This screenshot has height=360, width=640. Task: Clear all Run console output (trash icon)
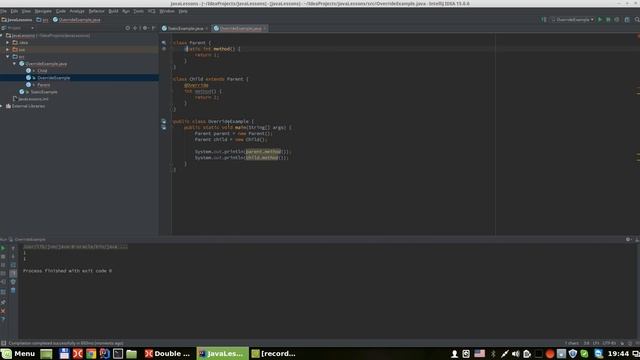point(13,290)
